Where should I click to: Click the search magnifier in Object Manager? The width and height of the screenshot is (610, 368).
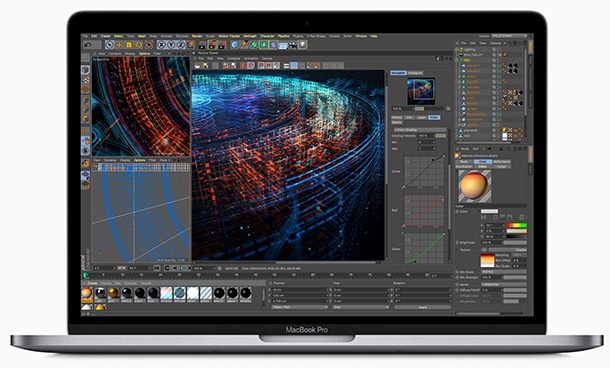510,43
